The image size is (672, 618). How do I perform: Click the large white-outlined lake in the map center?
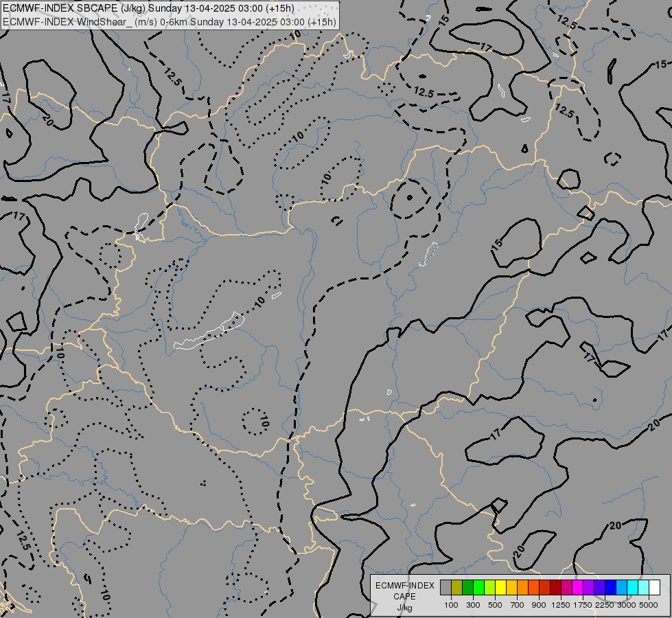click(x=209, y=332)
